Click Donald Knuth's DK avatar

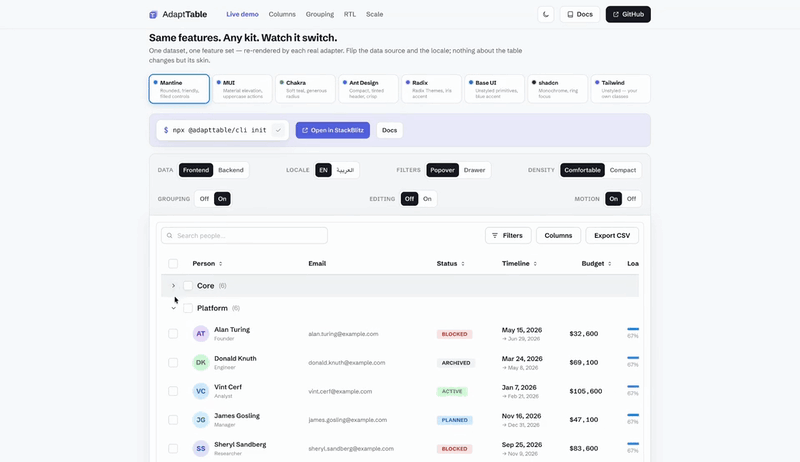coord(201,363)
